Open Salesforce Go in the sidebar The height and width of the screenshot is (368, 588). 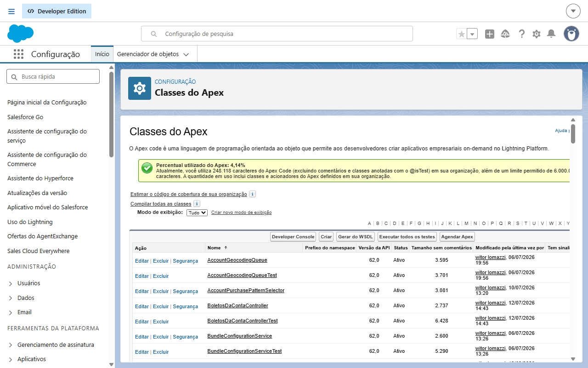coord(25,117)
